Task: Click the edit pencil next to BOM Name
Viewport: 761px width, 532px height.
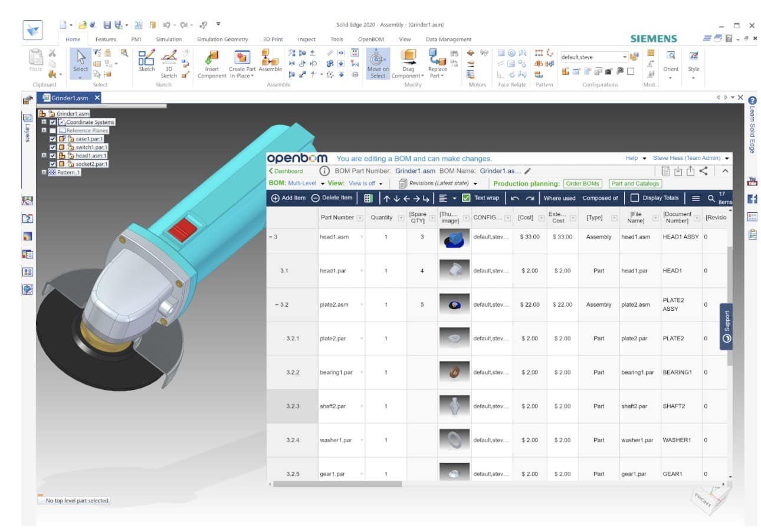Action: point(528,171)
